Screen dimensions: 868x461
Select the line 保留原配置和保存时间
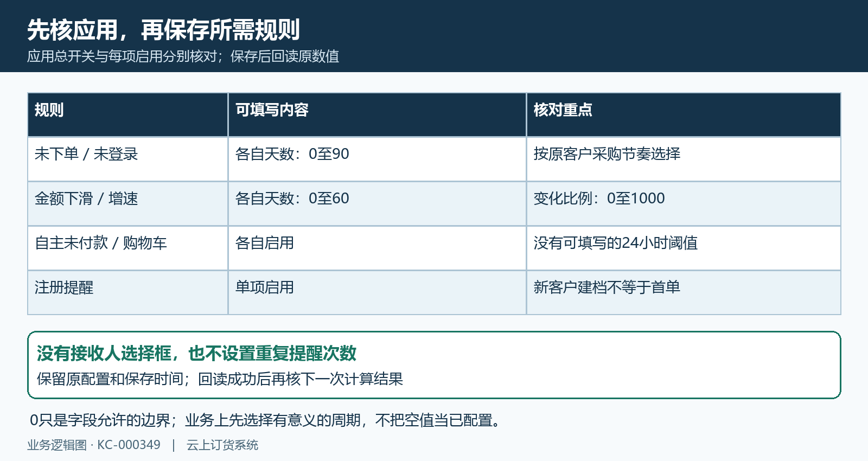[110, 379]
